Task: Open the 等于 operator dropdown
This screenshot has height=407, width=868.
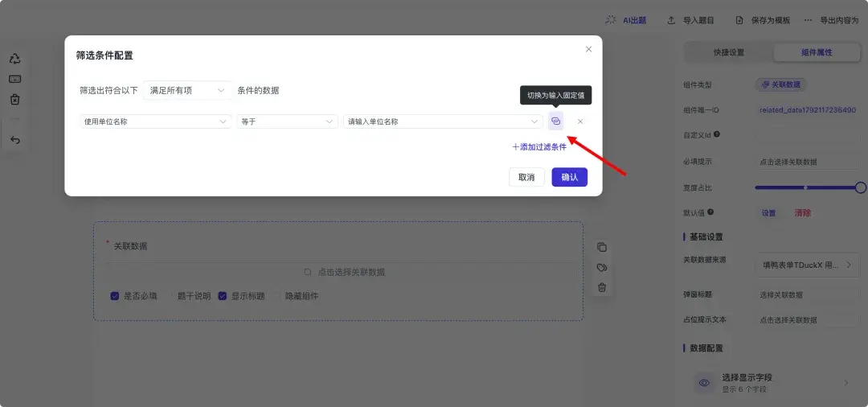Action: click(x=287, y=121)
